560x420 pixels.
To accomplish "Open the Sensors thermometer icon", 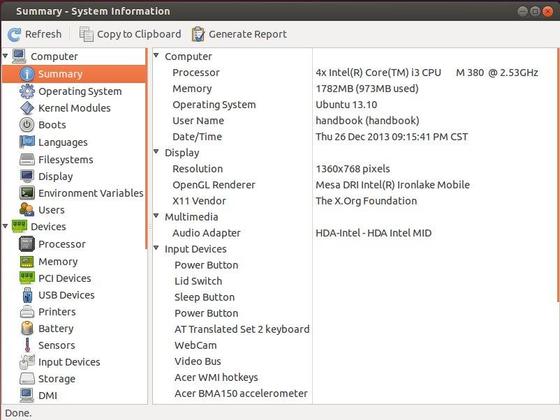I will click(x=27, y=345).
